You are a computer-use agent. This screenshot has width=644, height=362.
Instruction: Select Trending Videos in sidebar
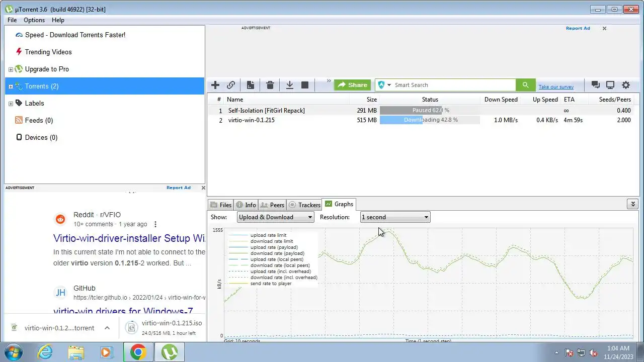point(48,52)
